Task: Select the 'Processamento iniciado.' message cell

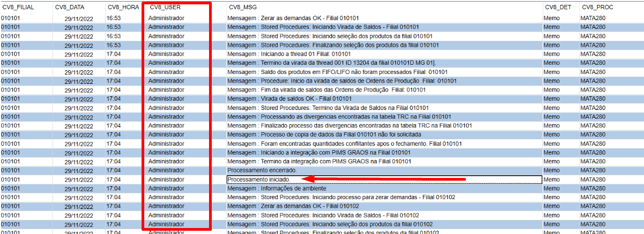Action: tap(384, 180)
